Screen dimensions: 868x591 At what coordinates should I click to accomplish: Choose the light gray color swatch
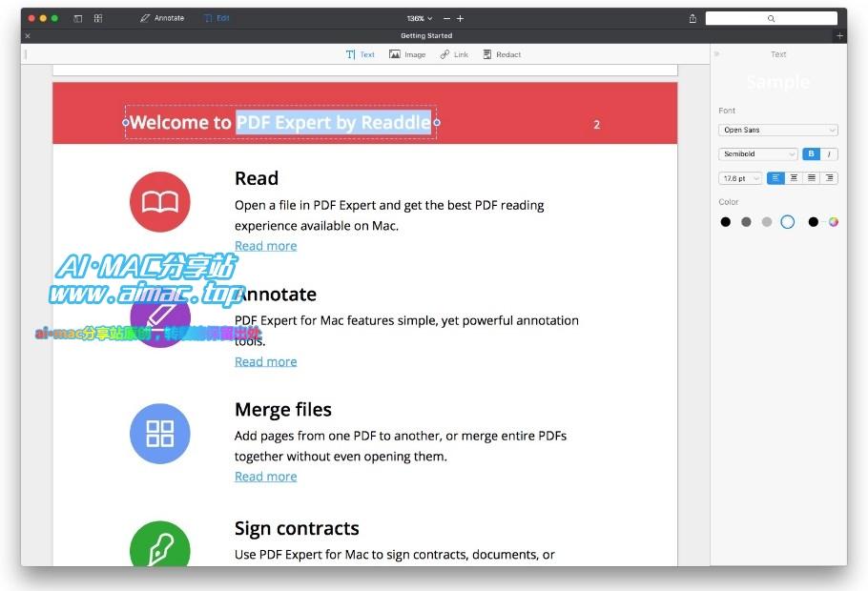point(767,222)
